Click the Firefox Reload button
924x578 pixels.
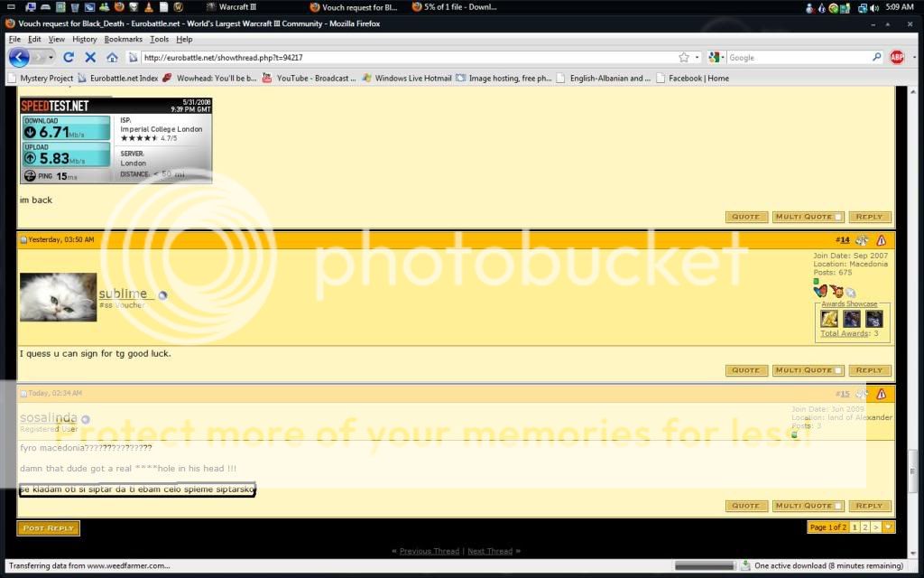point(69,57)
